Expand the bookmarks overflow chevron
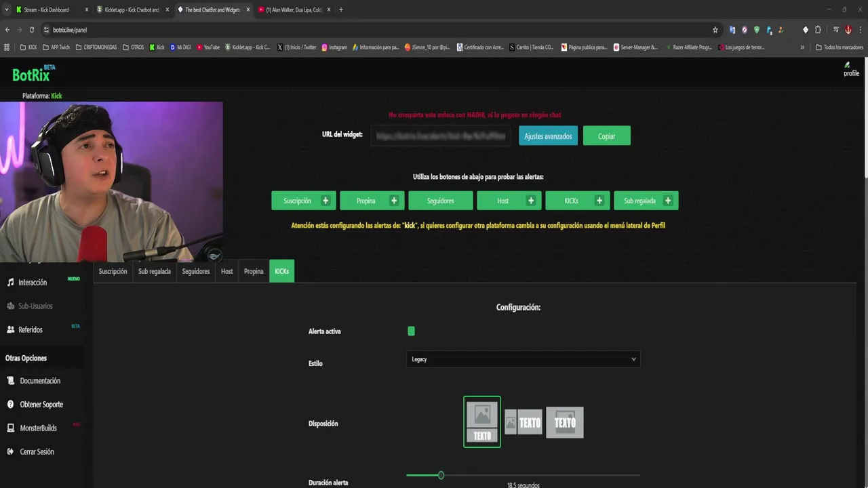This screenshot has height=488, width=868. coord(802,47)
